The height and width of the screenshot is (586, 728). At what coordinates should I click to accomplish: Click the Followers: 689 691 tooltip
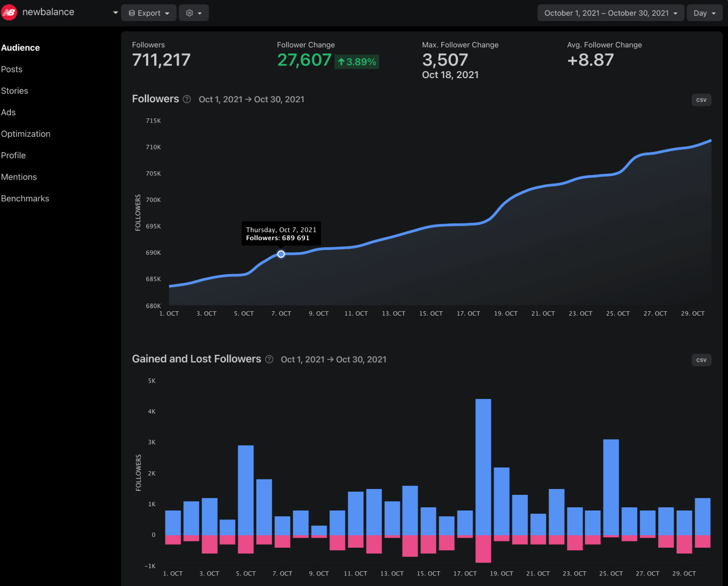[281, 234]
